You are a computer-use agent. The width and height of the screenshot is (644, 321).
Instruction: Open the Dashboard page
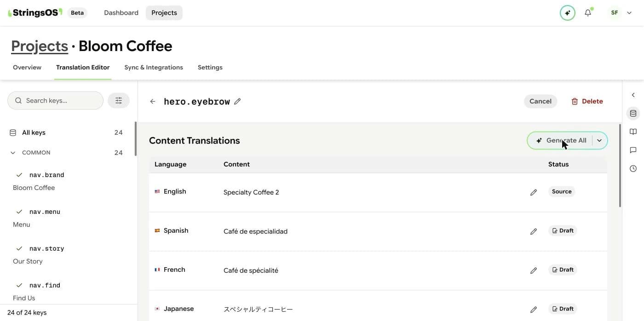121,13
